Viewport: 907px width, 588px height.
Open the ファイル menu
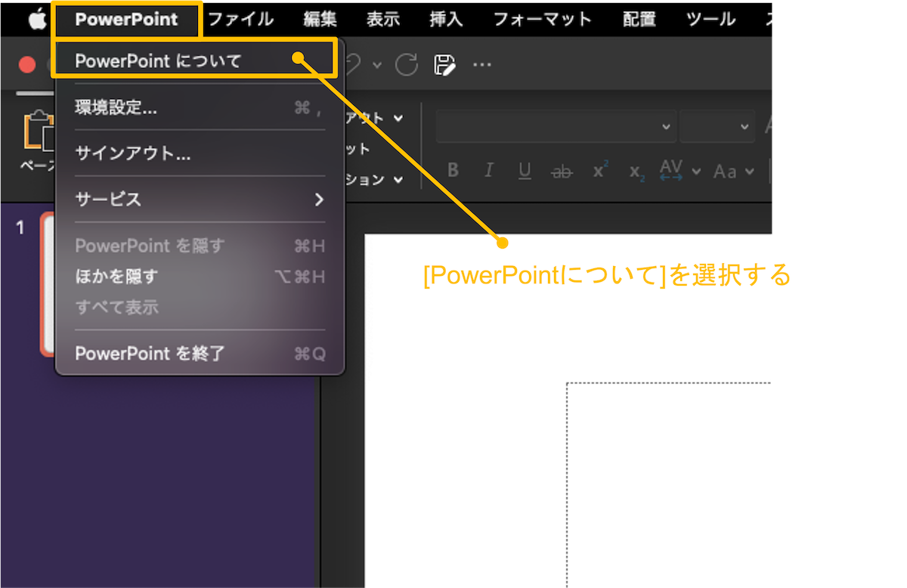[241, 18]
